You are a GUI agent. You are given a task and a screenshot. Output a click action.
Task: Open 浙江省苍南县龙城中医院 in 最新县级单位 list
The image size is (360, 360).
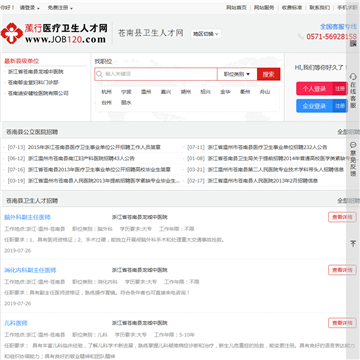tap(36, 72)
